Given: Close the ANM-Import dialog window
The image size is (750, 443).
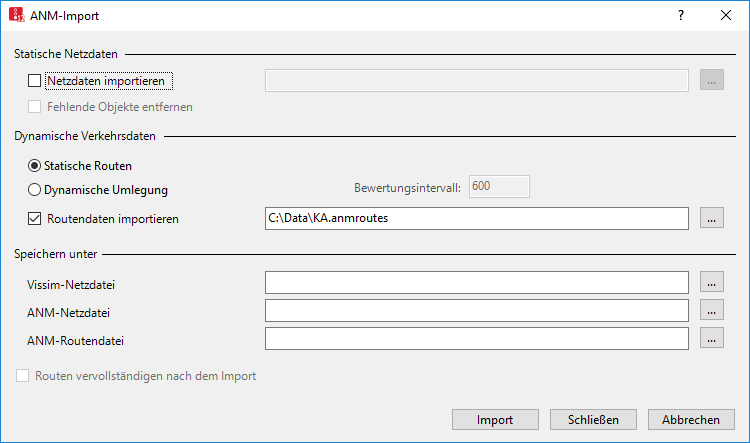Looking at the screenshot, I should tap(726, 16).
